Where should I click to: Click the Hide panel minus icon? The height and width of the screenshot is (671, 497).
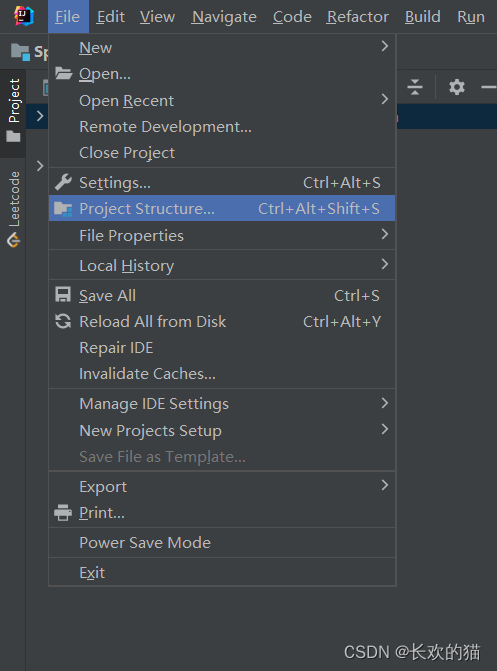[489, 87]
